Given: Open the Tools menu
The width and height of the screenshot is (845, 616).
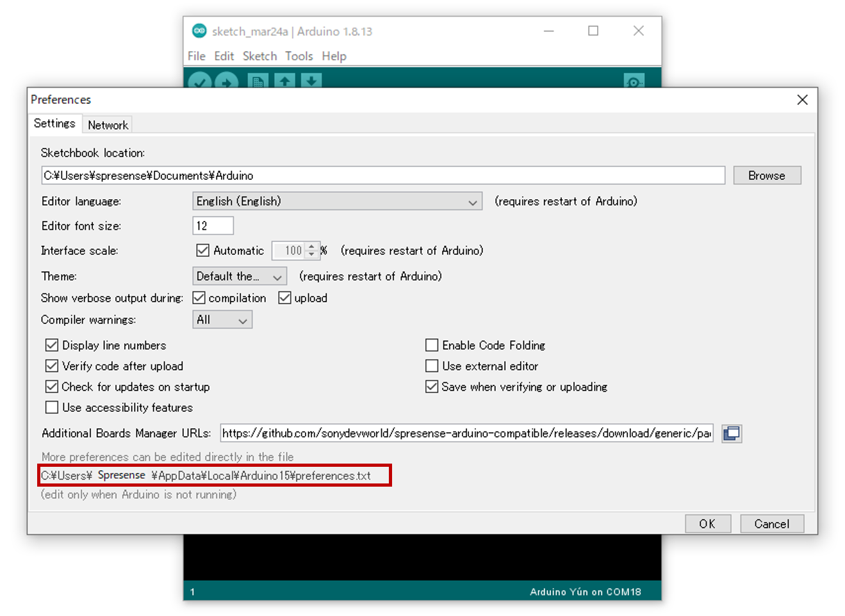Looking at the screenshot, I should point(299,56).
